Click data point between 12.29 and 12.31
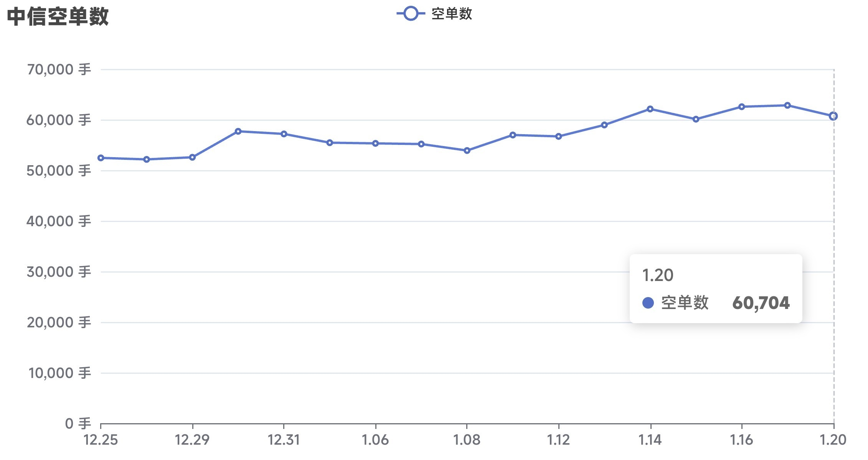Image resolution: width=868 pixels, height=460 pixels. pos(238,131)
